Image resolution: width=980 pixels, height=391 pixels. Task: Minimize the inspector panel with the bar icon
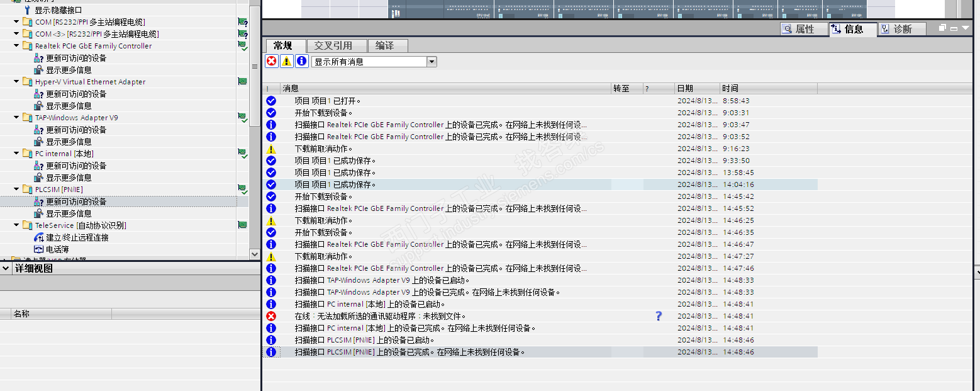[x=954, y=28]
